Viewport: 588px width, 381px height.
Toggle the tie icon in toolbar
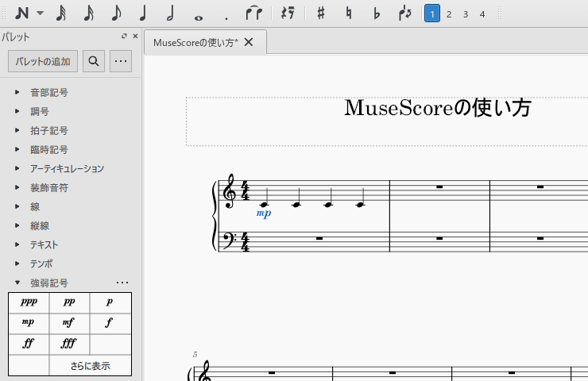[x=254, y=13]
